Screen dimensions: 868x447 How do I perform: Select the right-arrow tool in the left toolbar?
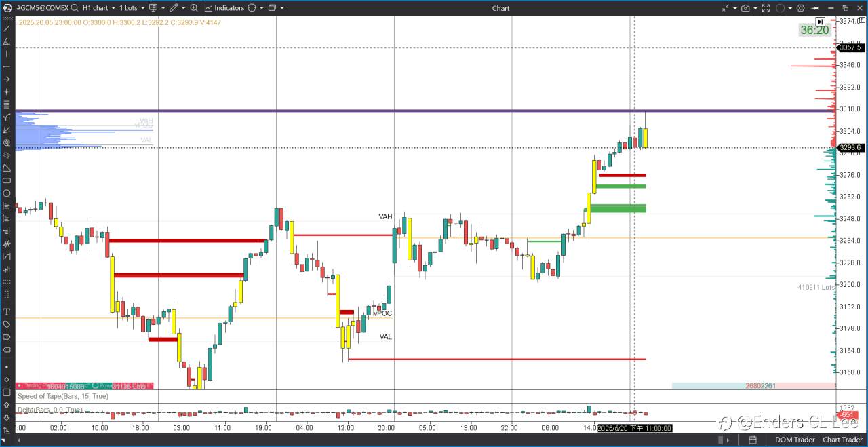pos(7,79)
